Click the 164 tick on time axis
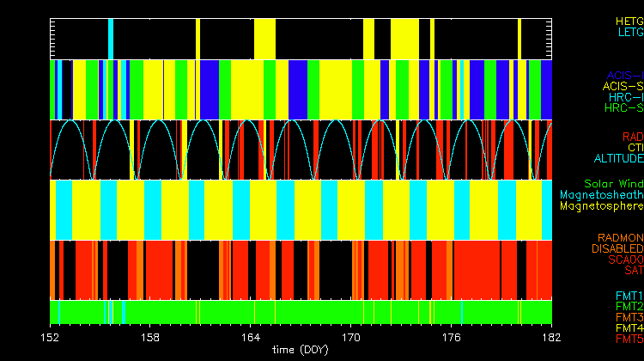Screen dimensions: 644x361 click(251, 338)
